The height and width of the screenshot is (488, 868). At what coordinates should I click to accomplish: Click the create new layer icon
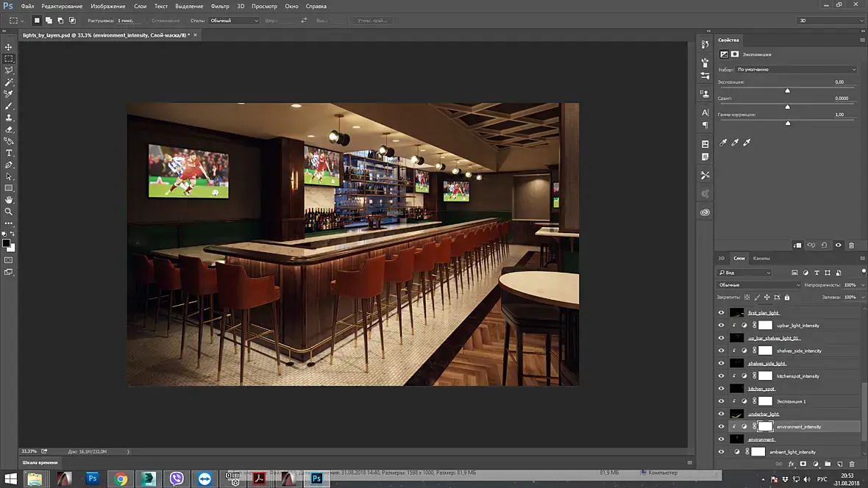point(839,464)
